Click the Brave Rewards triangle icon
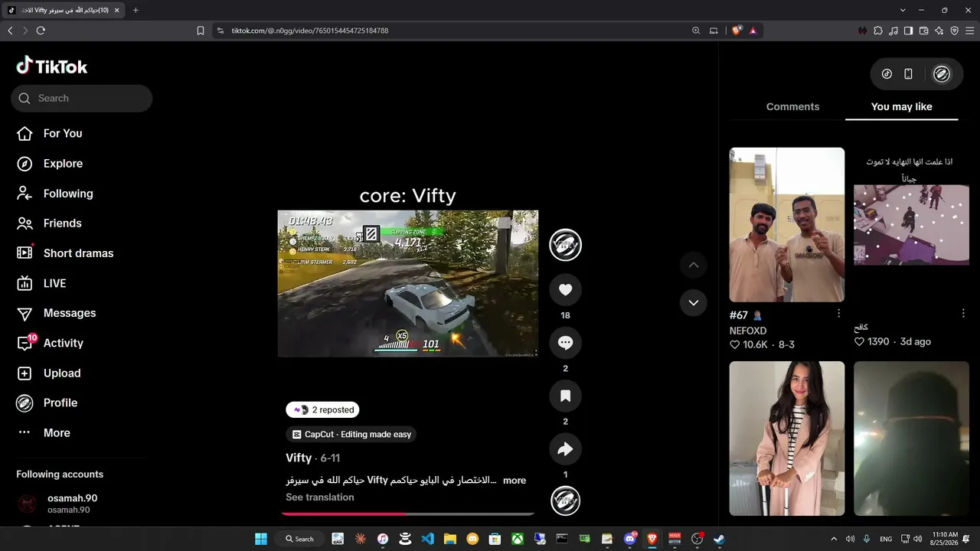980x551 pixels. [753, 31]
